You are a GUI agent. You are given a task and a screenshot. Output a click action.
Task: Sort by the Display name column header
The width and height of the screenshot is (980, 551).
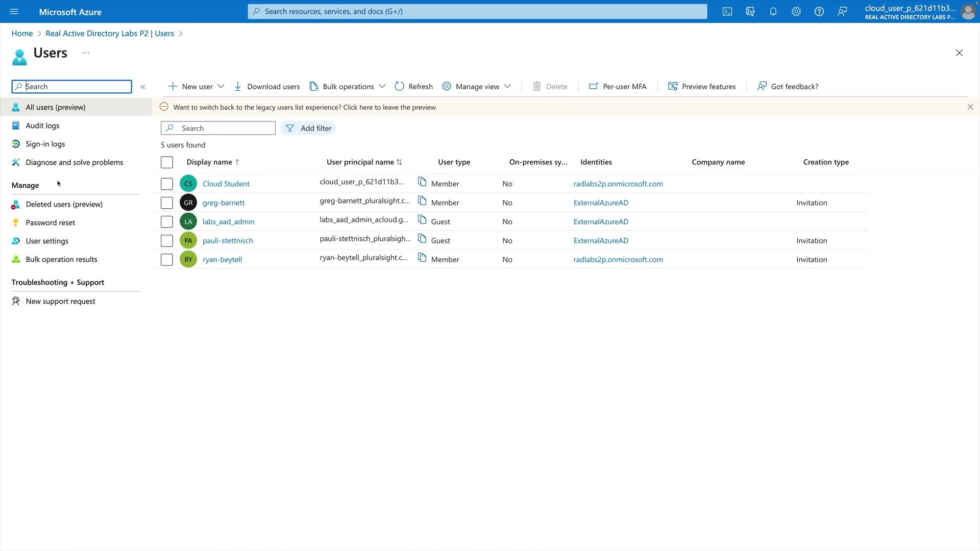point(209,162)
